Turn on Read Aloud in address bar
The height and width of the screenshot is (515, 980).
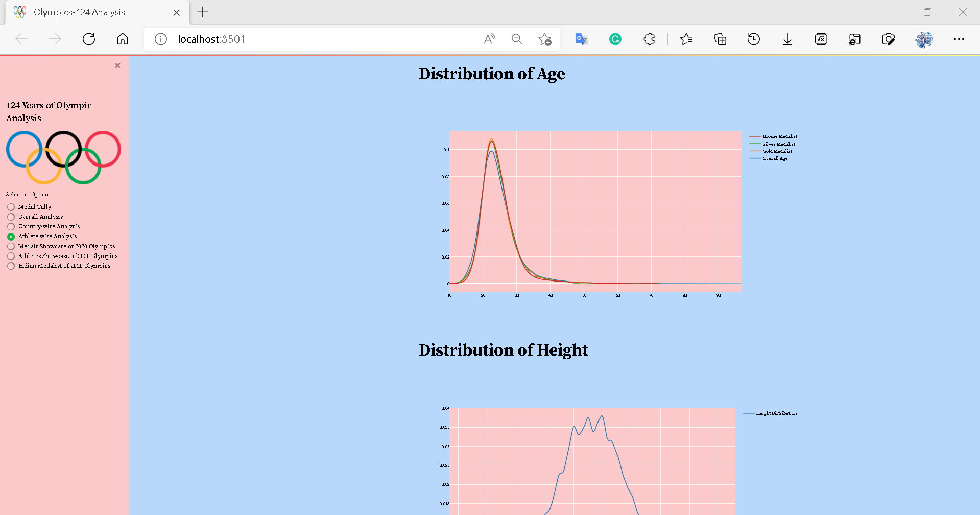tap(490, 39)
